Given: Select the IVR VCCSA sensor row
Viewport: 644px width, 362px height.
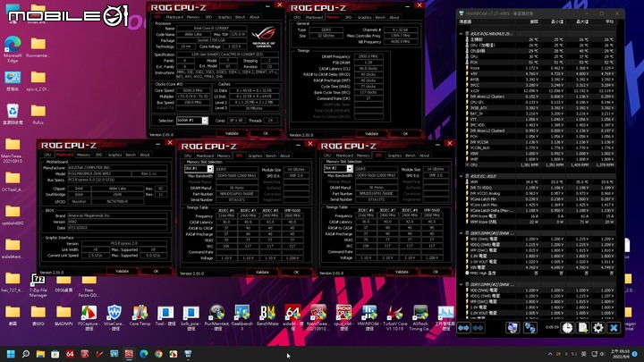Looking at the screenshot, I should (539, 142).
